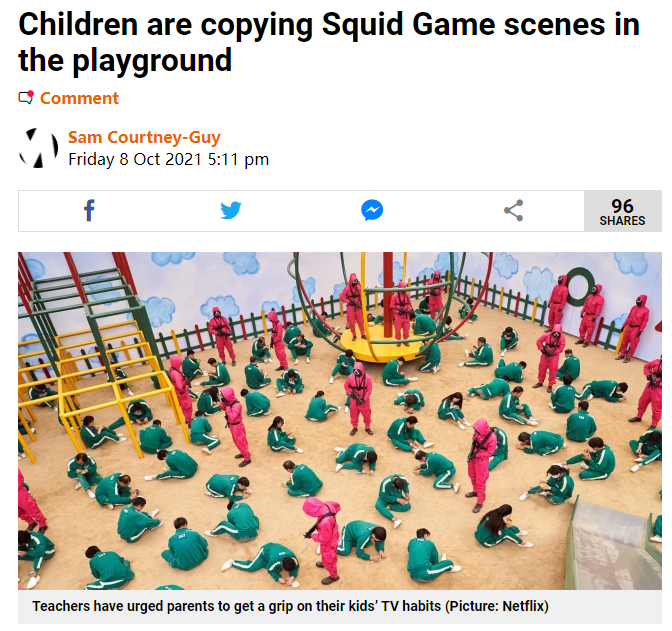
Task: Click the word "Squid" in the headline
Action: [x=362, y=25]
